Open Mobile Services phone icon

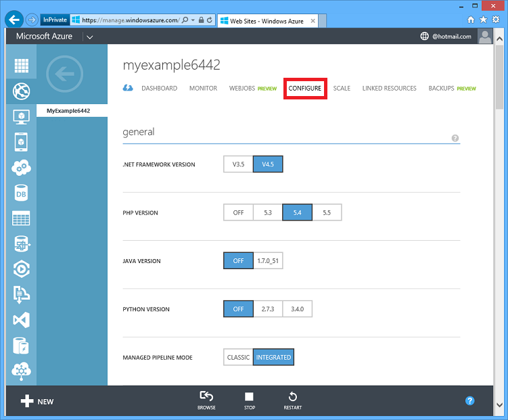click(22, 142)
